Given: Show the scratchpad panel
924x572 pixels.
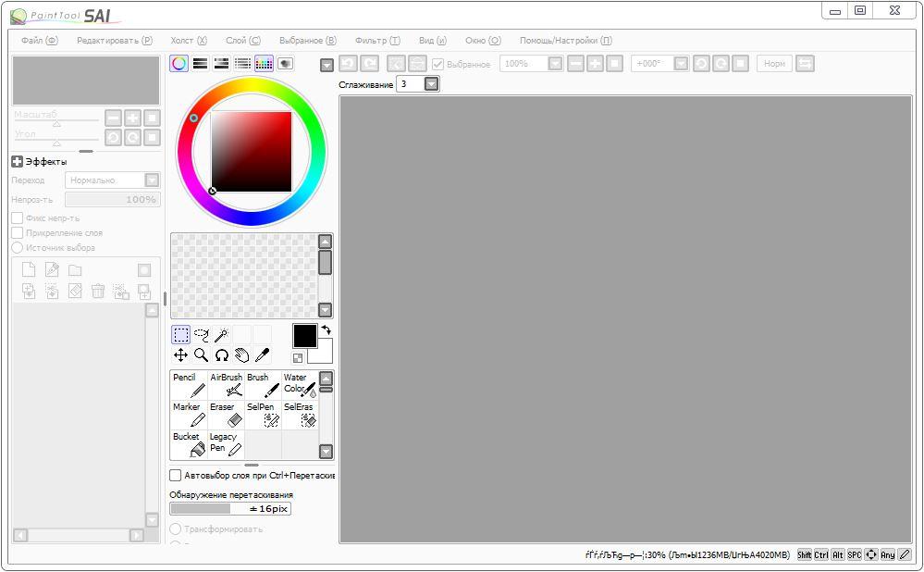Looking at the screenshot, I should click(x=285, y=64).
